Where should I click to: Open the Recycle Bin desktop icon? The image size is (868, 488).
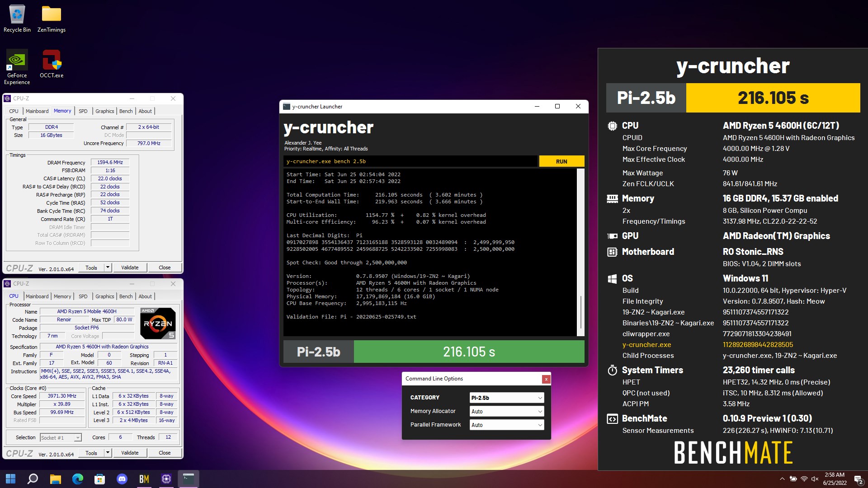(x=17, y=19)
